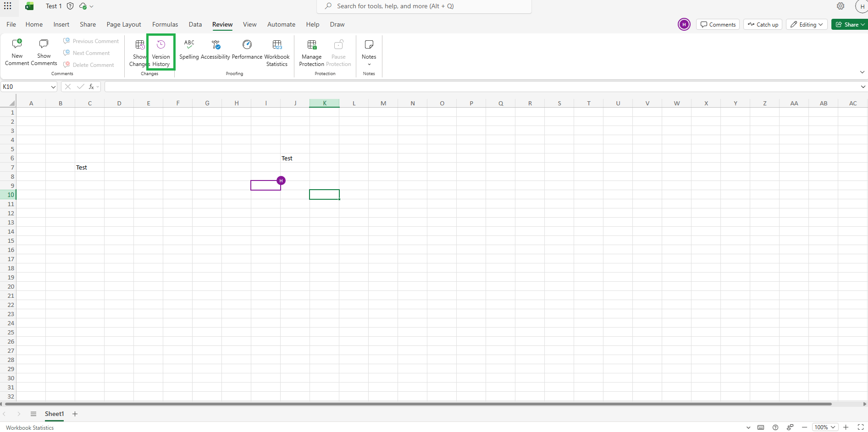Click the Catch up button
The width and height of the screenshot is (868, 432).
763,24
